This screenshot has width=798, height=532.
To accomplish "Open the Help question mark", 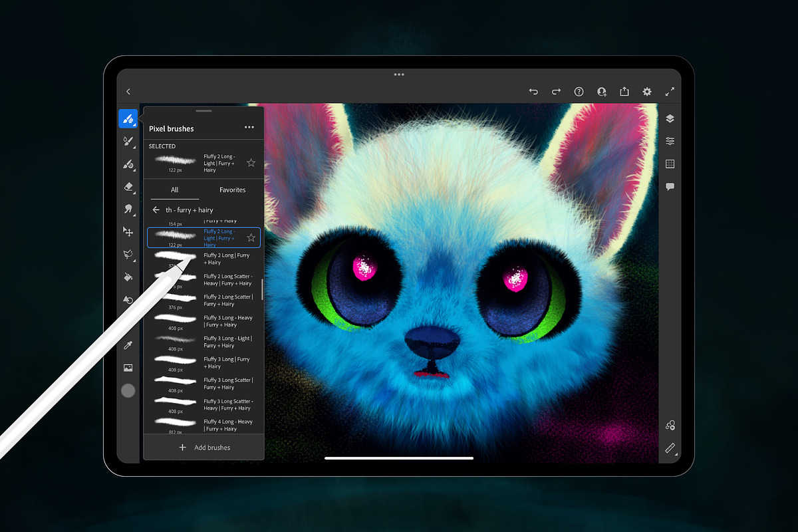I will click(579, 92).
